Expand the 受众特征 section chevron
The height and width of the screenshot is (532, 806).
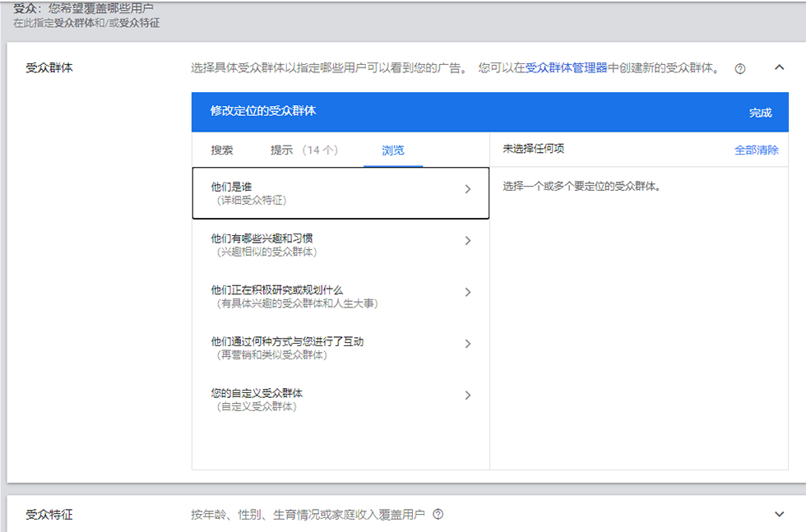780,514
